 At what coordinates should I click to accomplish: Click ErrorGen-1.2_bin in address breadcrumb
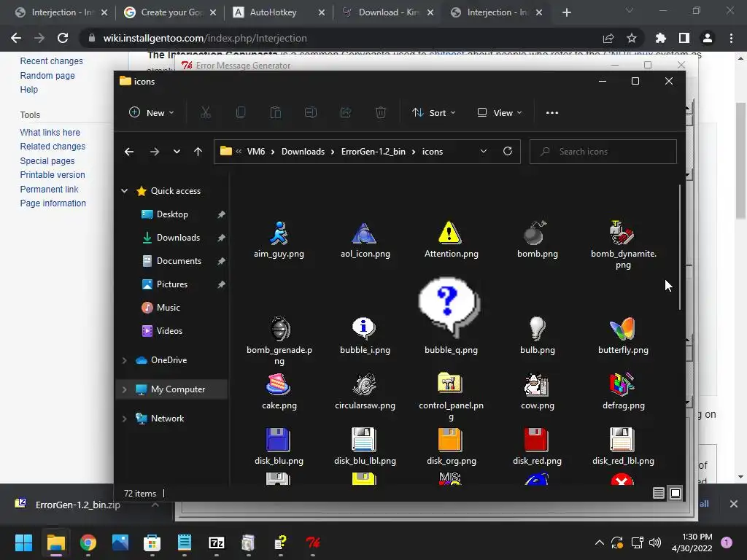pyautogui.click(x=373, y=152)
